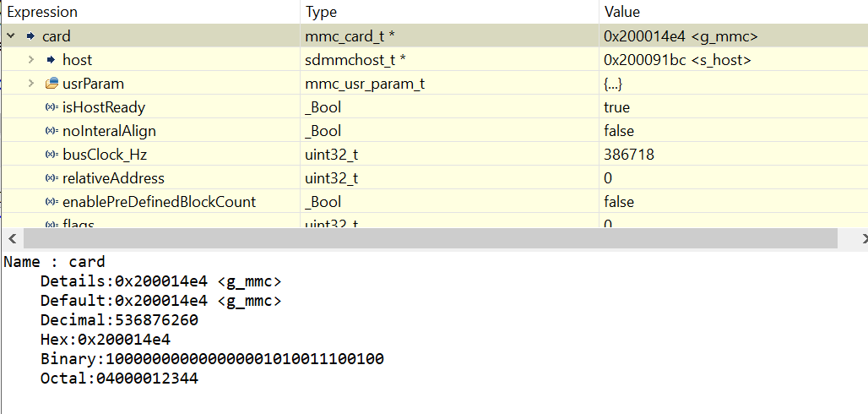868x414 pixels.
Task: Click the card pointer variable icon
Action: coord(30,36)
